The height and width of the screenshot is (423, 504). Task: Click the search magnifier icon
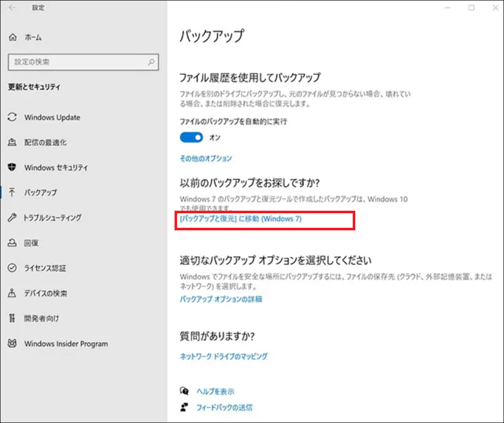[151, 62]
